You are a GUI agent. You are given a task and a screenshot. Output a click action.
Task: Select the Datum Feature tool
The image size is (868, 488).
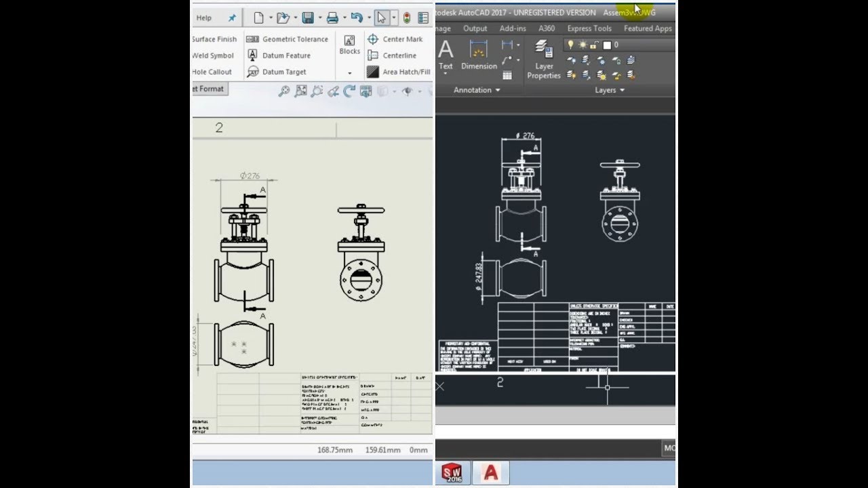(279, 56)
